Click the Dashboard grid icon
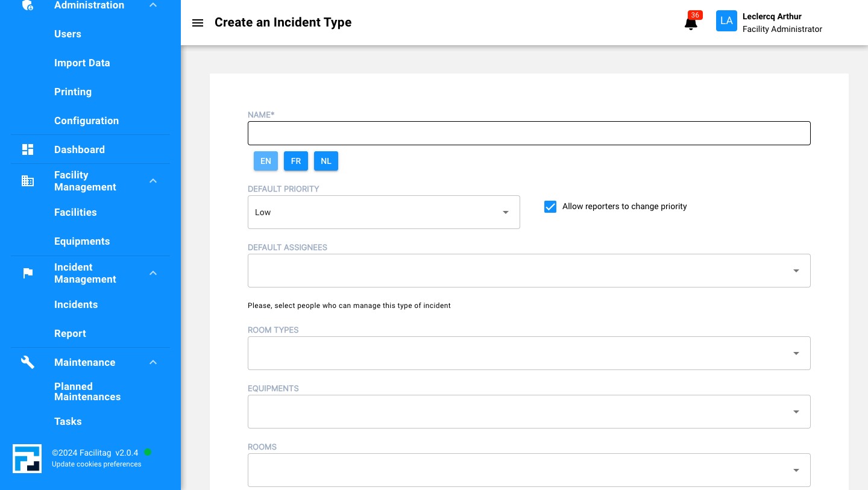Image resolution: width=868 pixels, height=490 pixels. tap(28, 149)
